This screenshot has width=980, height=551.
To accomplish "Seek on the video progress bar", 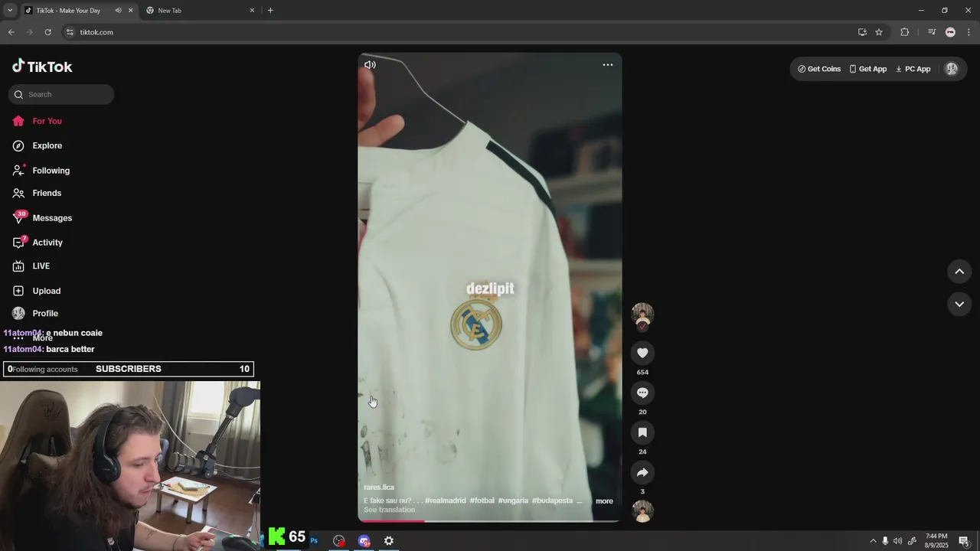I will pyautogui.click(x=490, y=521).
